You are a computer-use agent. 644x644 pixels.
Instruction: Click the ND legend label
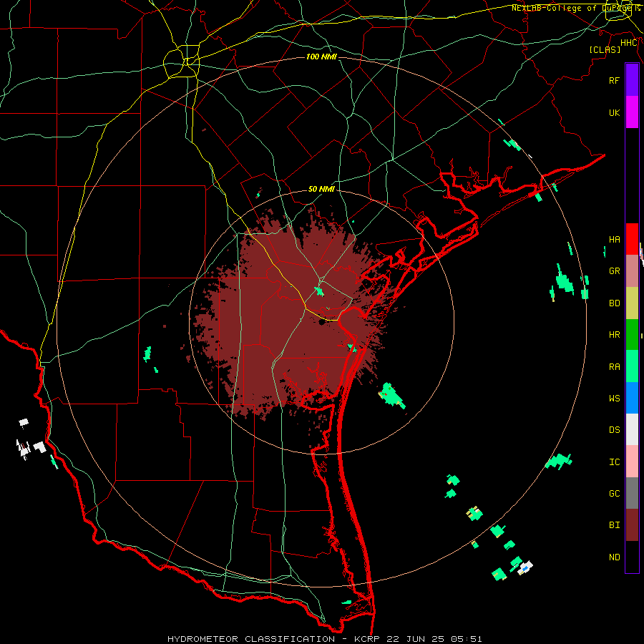[x=614, y=557]
